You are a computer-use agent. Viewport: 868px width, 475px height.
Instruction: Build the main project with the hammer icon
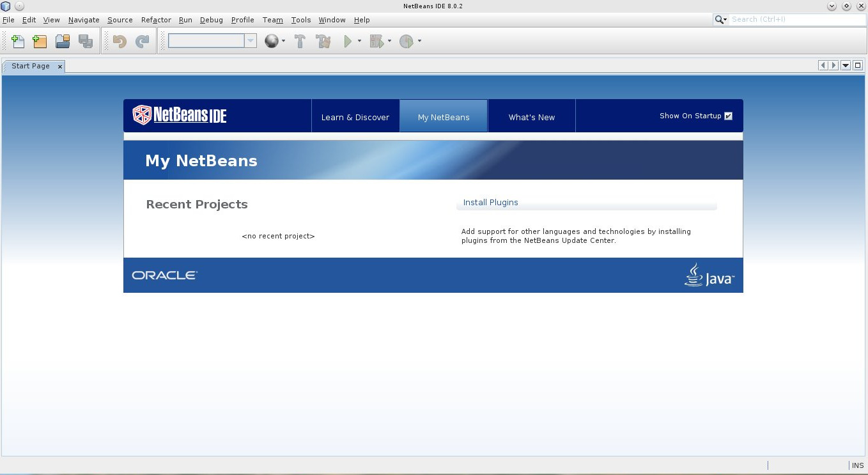click(298, 41)
